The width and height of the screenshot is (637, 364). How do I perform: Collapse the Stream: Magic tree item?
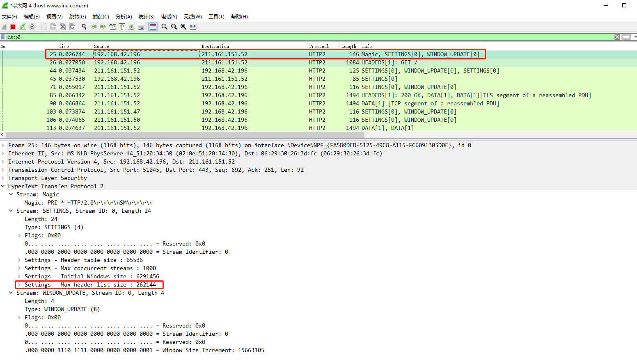point(11,194)
